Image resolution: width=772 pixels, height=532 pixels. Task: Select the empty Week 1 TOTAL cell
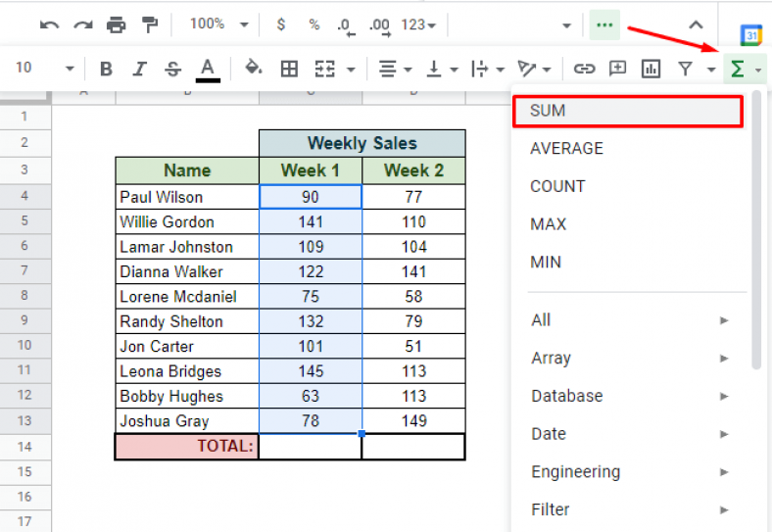pos(311,447)
